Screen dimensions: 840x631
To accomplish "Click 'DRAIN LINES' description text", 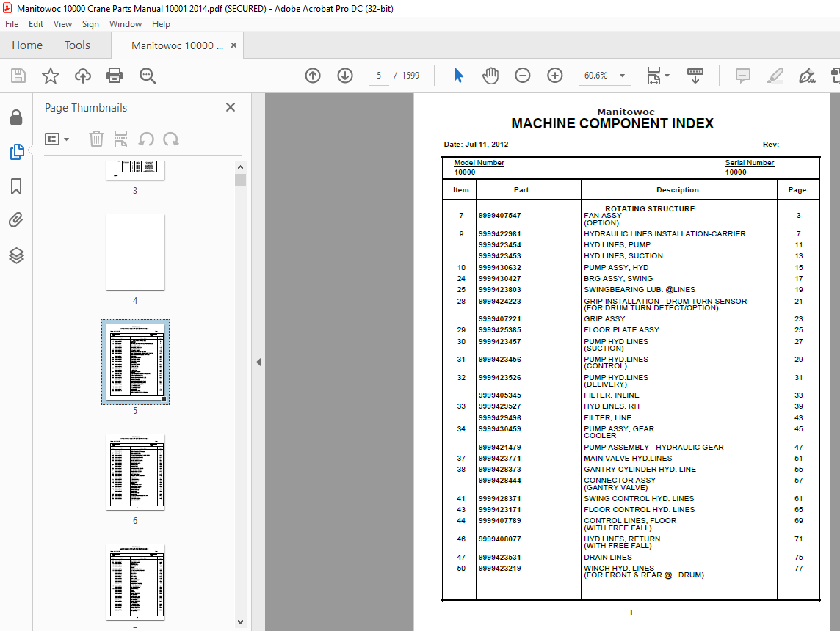I will (x=608, y=558).
